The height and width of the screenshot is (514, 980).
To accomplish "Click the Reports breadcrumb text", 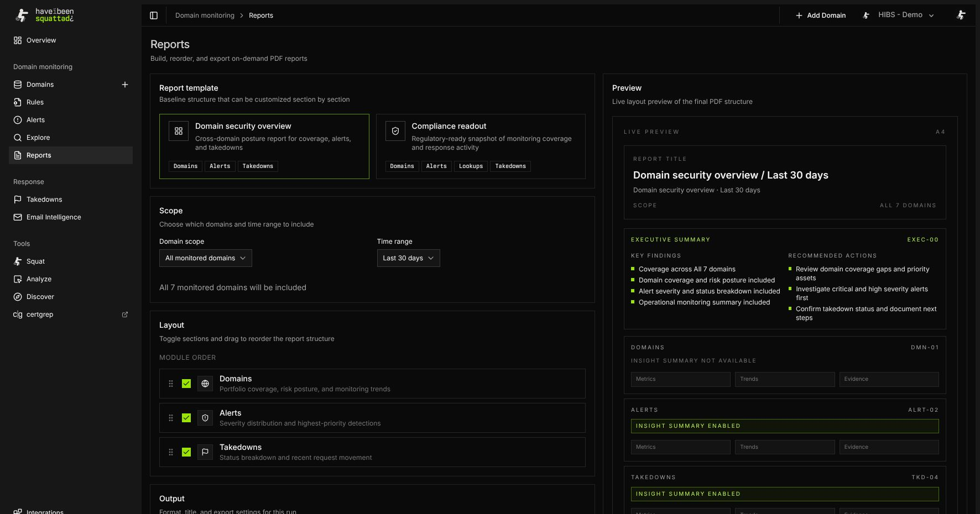I will (261, 15).
